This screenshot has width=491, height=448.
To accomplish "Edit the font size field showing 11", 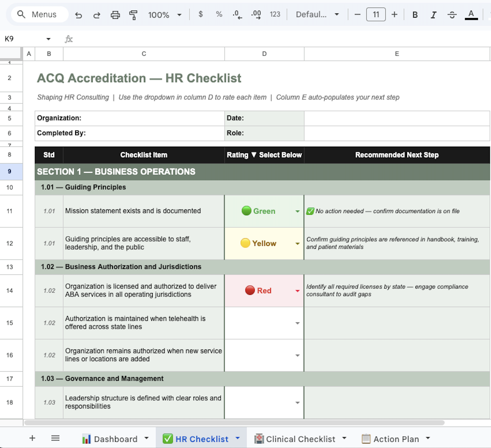I will 376,14.
